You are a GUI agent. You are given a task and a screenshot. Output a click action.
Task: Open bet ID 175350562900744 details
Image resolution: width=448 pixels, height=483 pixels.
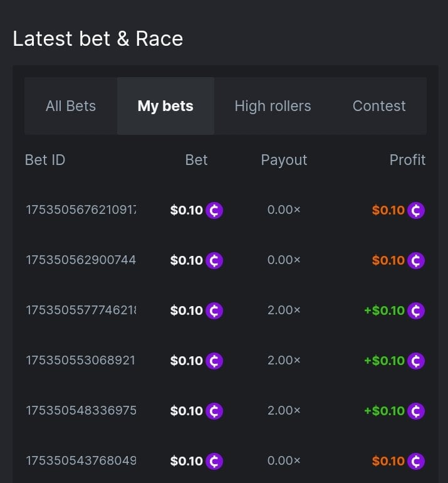(x=81, y=260)
